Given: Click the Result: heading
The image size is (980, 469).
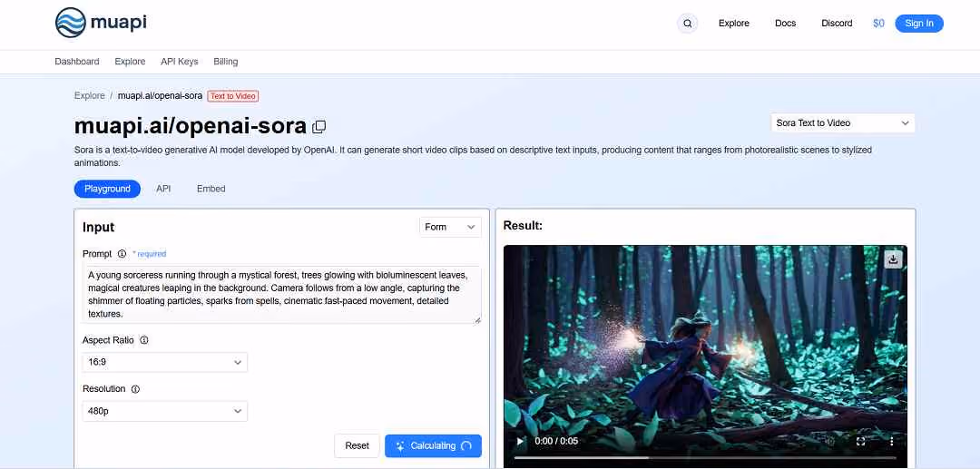Looking at the screenshot, I should [523, 226].
